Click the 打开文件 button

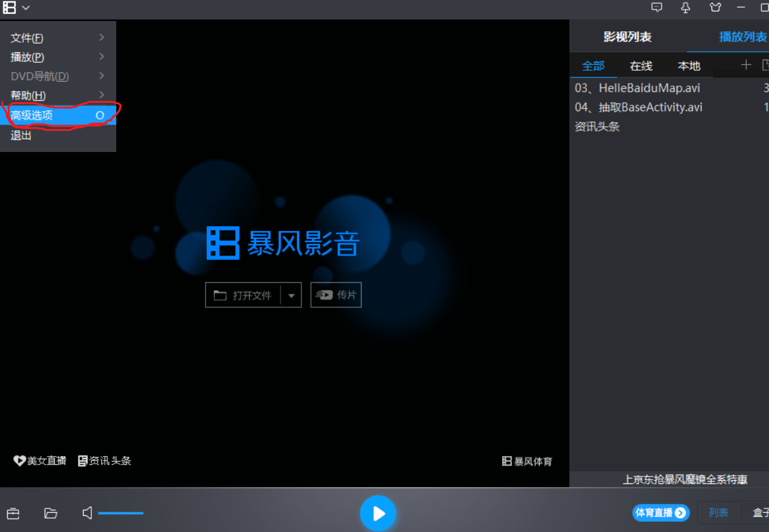pos(243,295)
